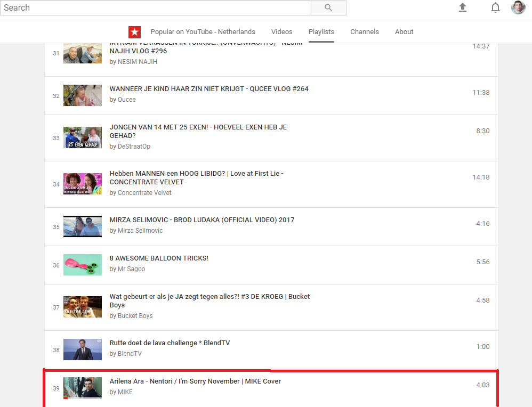Screen dimensions: 532x407
Task: Open thumbnail of BROD LUDAKA video
Action: pyautogui.click(x=83, y=226)
